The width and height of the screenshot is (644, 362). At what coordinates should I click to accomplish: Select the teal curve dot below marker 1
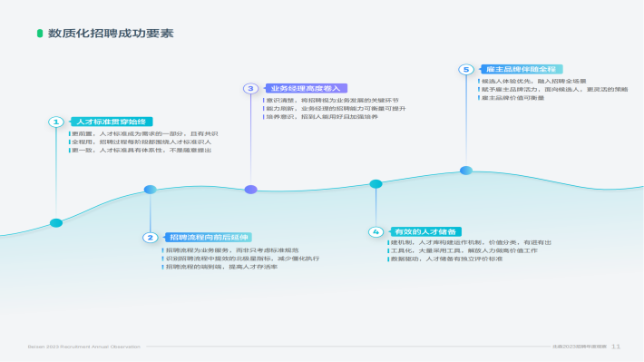56,223
